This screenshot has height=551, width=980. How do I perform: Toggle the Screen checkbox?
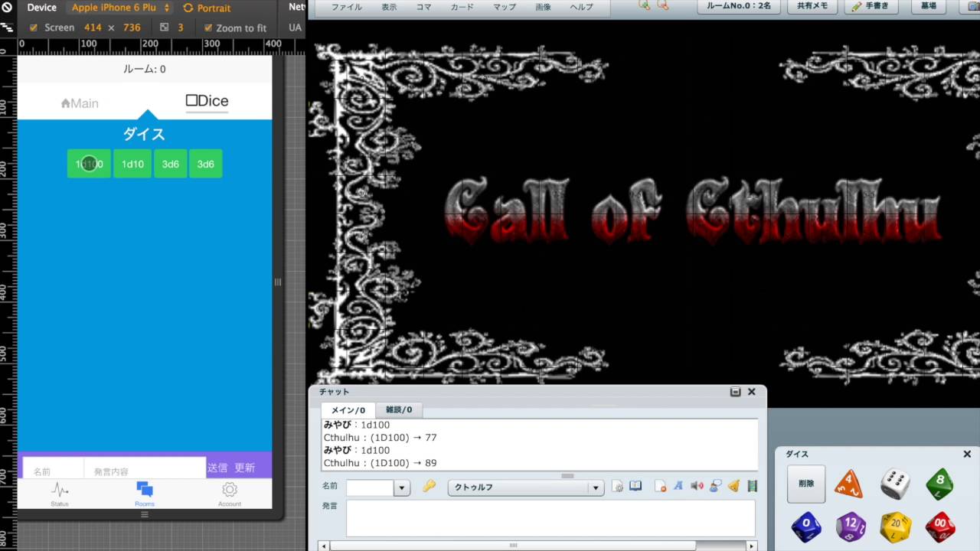click(x=33, y=28)
